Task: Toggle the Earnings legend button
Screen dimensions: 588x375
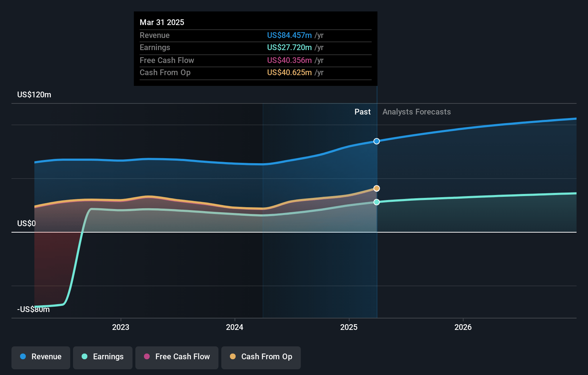Action: coord(103,357)
